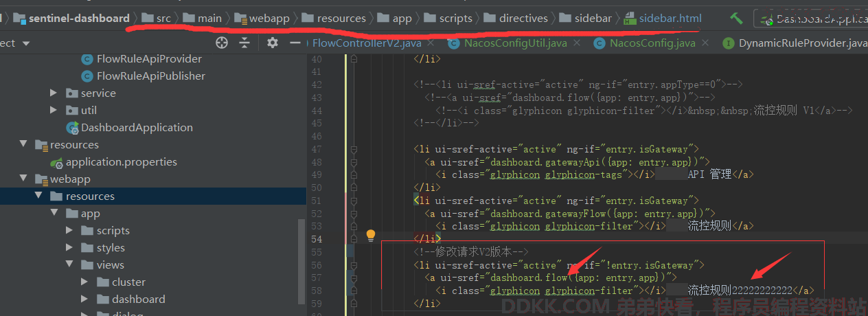868x316 pixels.
Task: Toggle code fold marker at line 51
Action: (354, 201)
